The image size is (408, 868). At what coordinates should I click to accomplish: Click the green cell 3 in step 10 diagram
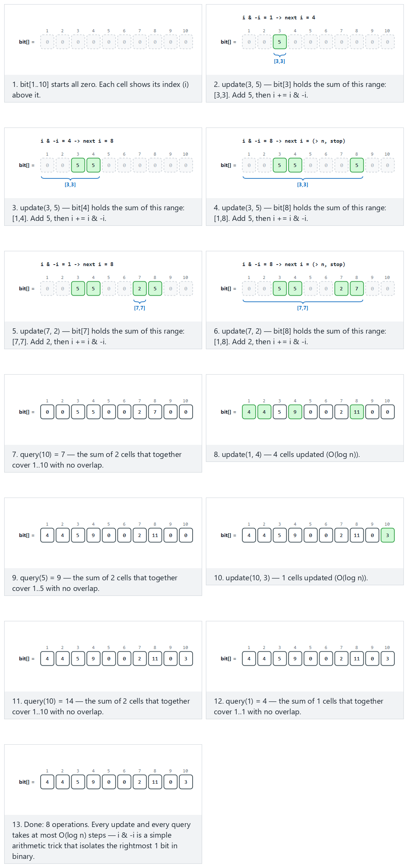click(x=387, y=535)
